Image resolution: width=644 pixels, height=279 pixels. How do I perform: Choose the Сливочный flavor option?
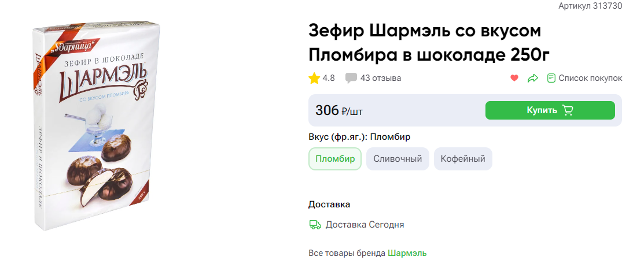(398, 159)
